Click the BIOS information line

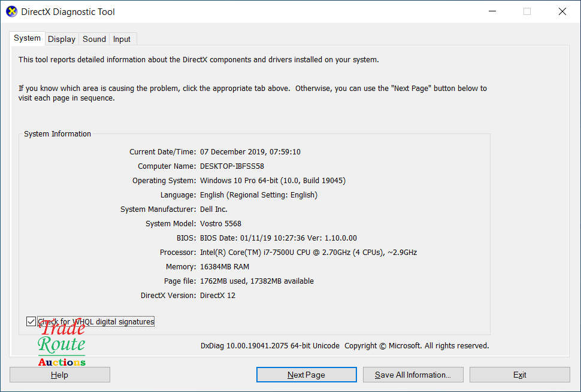tap(279, 238)
